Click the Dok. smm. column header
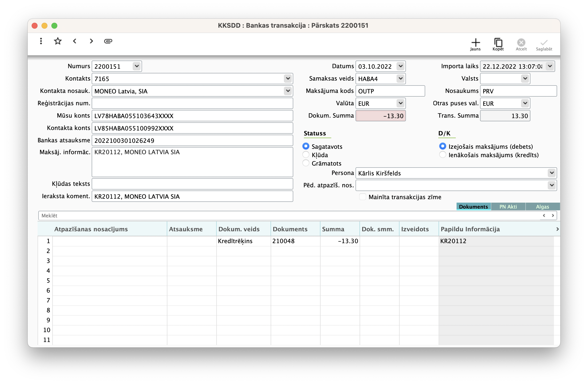Image resolution: width=588 pixels, height=384 pixels. coord(379,229)
